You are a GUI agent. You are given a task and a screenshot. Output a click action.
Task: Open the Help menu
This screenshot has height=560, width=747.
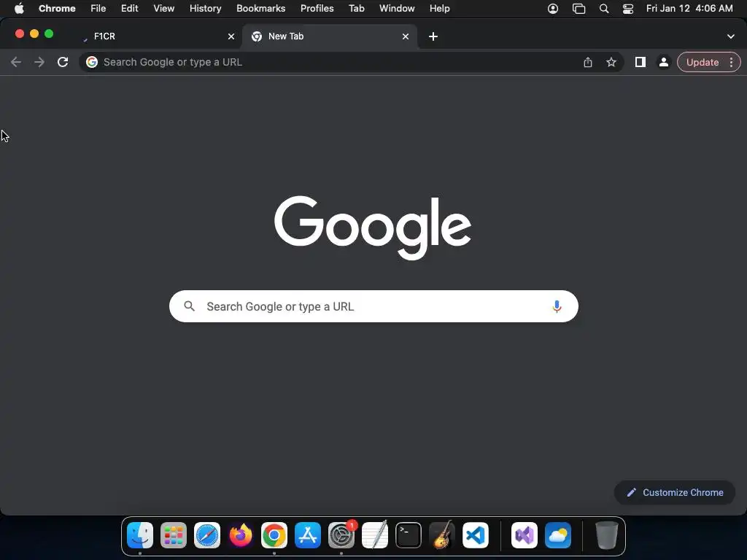pyautogui.click(x=440, y=9)
